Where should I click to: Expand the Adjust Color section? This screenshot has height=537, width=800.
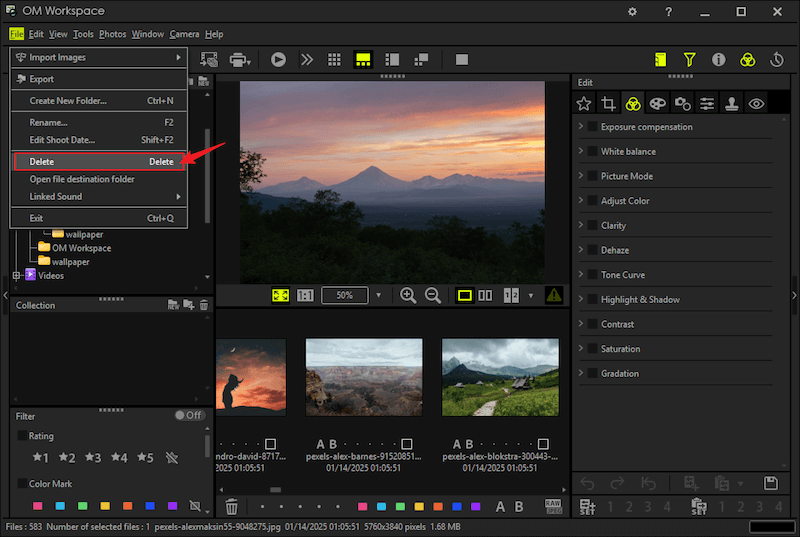[581, 200]
